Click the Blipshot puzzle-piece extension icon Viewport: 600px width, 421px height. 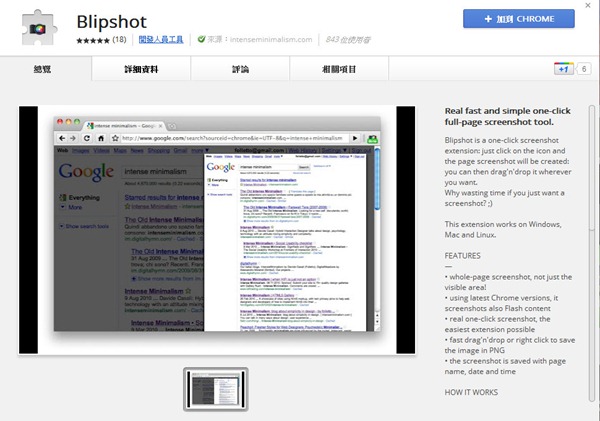[x=39, y=28]
